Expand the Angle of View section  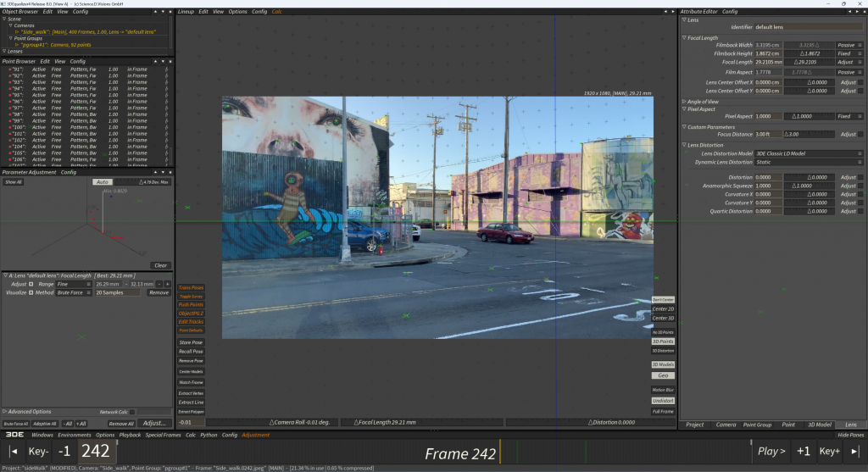[x=684, y=102]
